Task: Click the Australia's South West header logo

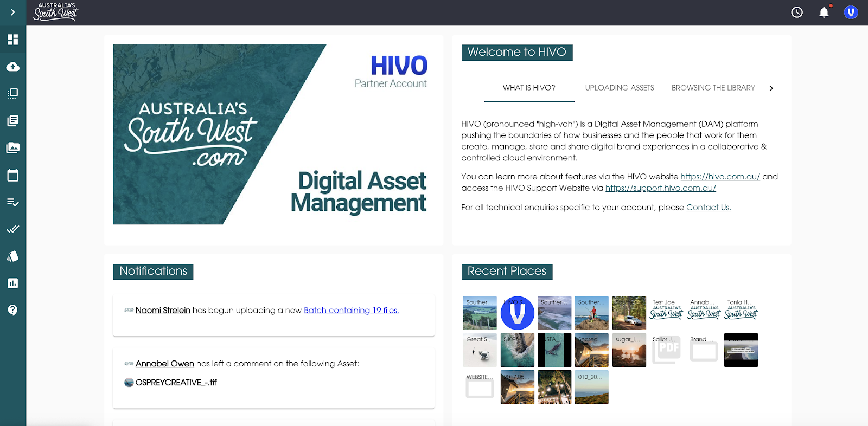Action: click(56, 12)
